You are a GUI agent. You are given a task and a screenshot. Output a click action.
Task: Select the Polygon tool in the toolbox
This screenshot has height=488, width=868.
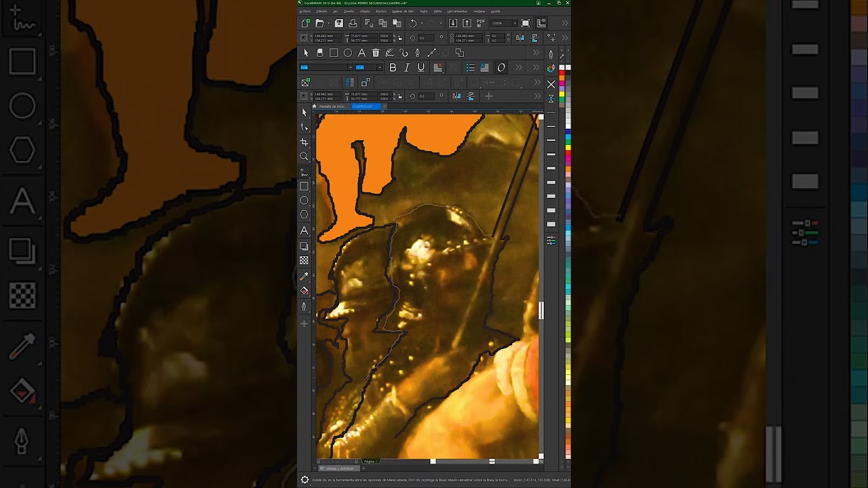coord(304,215)
